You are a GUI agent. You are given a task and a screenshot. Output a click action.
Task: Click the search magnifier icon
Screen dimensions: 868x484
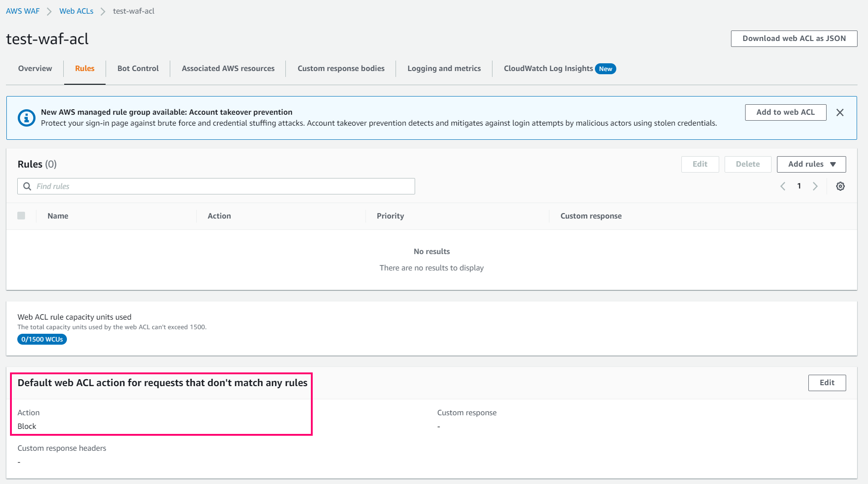tap(27, 186)
